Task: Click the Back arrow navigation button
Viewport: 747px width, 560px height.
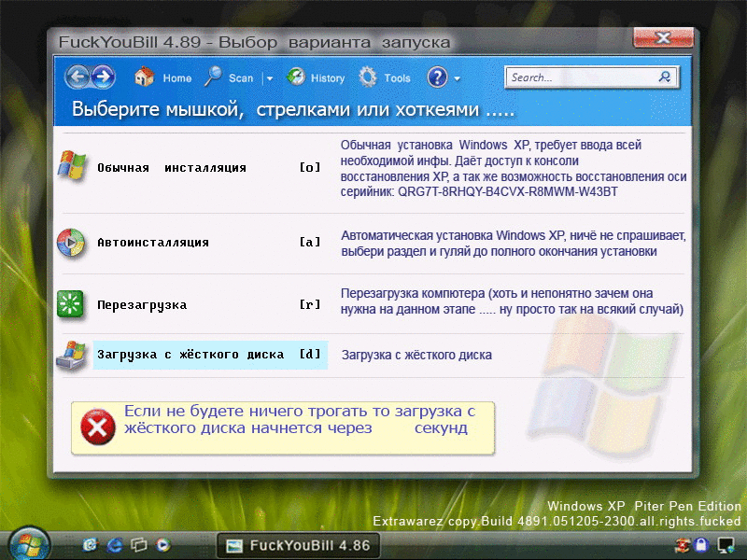Action: (78, 77)
